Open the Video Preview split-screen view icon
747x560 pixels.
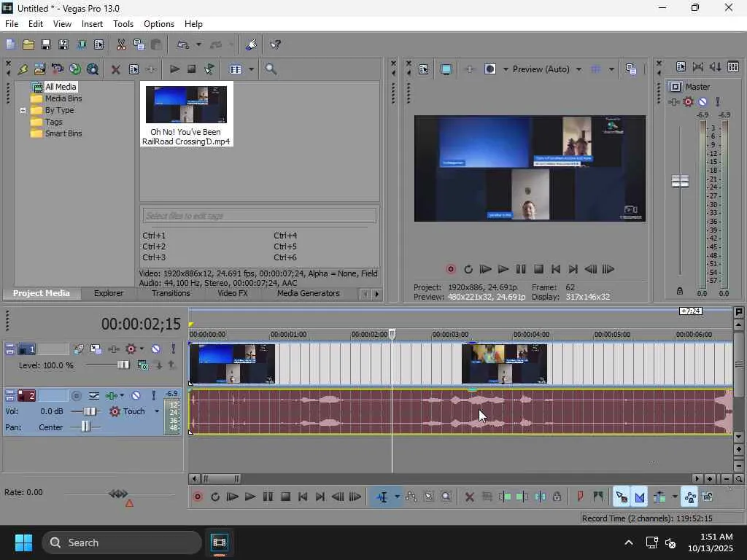490,69
